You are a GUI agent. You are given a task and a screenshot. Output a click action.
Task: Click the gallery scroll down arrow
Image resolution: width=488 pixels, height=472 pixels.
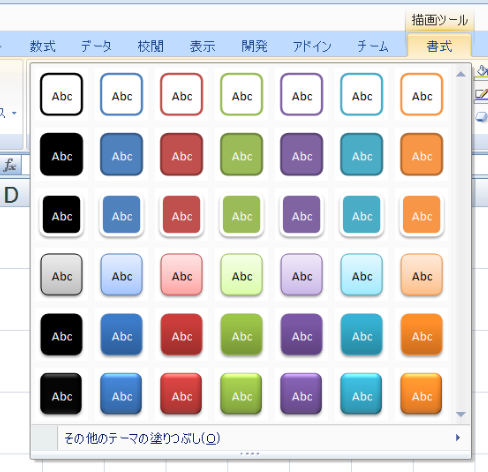click(x=461, y=414)
